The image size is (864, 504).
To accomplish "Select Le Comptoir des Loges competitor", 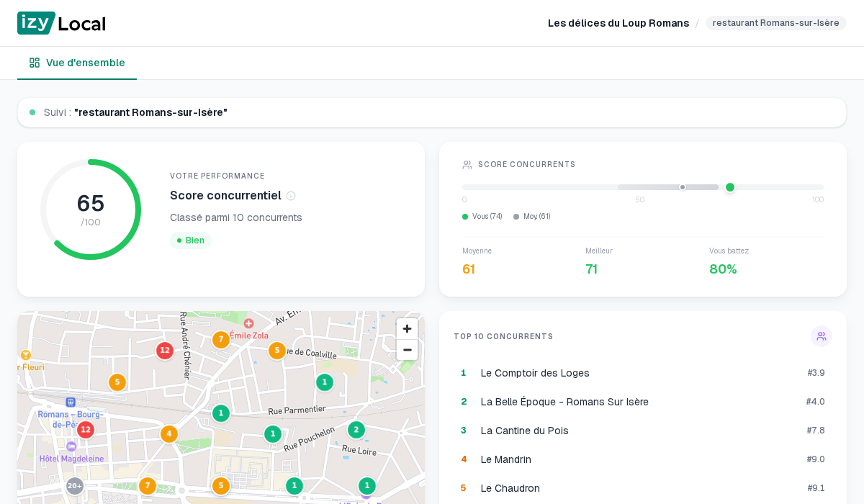I will 535,373.
